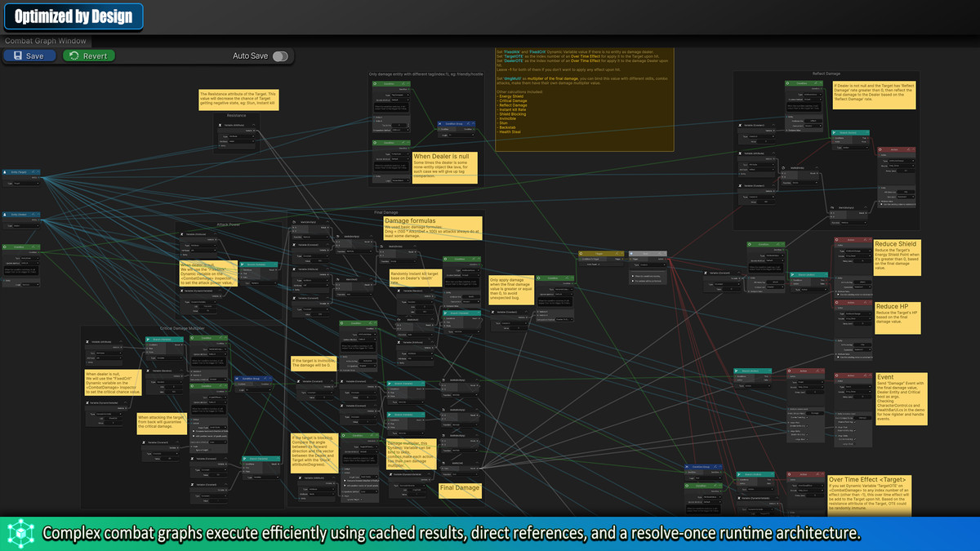The height and width of the screenshot is (551, 980).
Task: Click the teal Branch (Action) node header icon
Action: tap(793, 274)
